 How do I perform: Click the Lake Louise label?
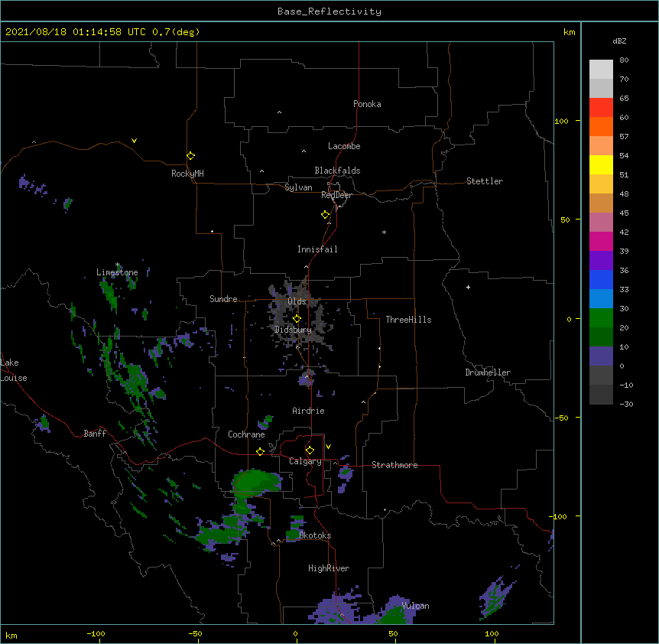(14, 370)
